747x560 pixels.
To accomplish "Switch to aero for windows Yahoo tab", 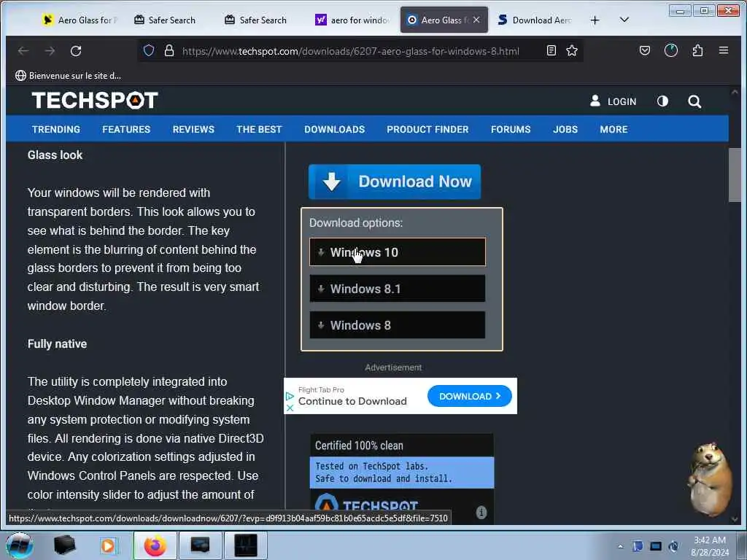I will point(352,20).
